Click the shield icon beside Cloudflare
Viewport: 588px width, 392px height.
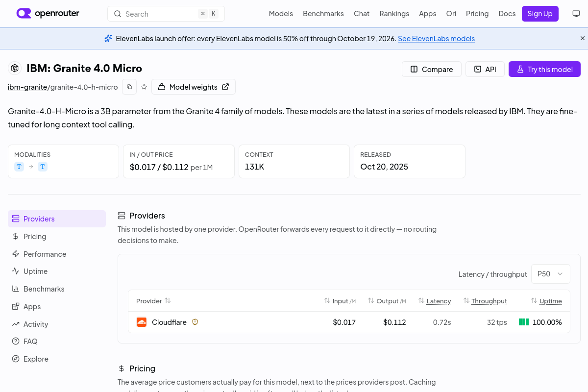[x=195, y=322]
